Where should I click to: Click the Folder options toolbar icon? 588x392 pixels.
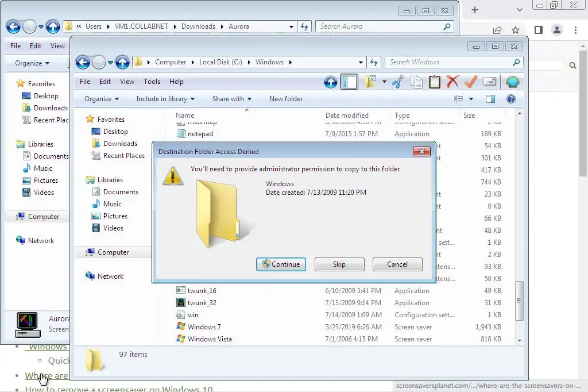coord(370,82)
